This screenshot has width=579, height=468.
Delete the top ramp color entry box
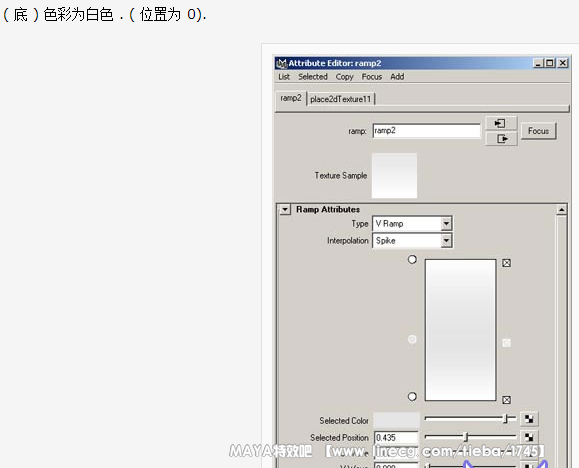pos(507,263)
